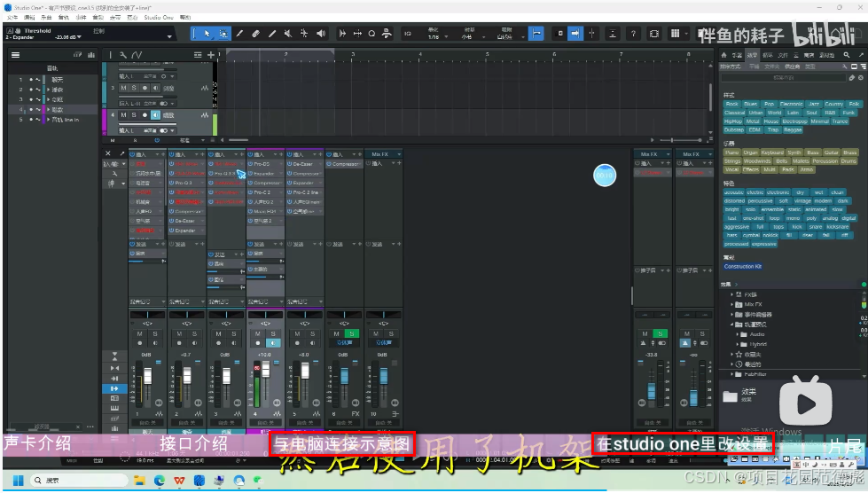Close the mixer console with X

point(108,153)
